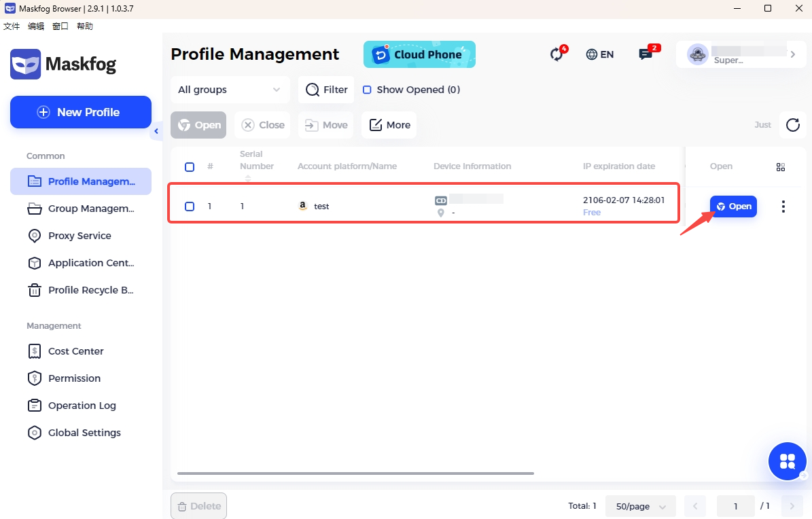Refresh the profile list
The height and width of the screenshot is (519, 812).
pos(793,125)
